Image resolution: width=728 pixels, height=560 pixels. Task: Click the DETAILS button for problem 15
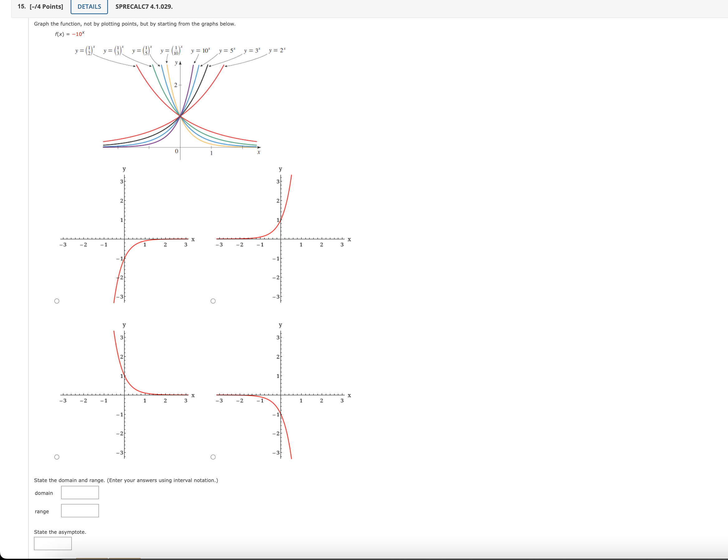89,6
